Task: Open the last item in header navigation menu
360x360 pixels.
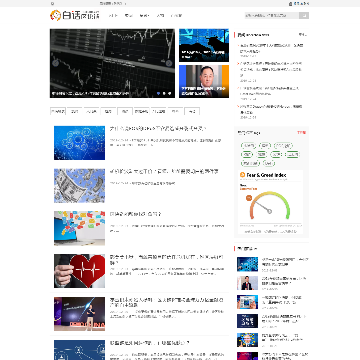Action: click(176, 15)
